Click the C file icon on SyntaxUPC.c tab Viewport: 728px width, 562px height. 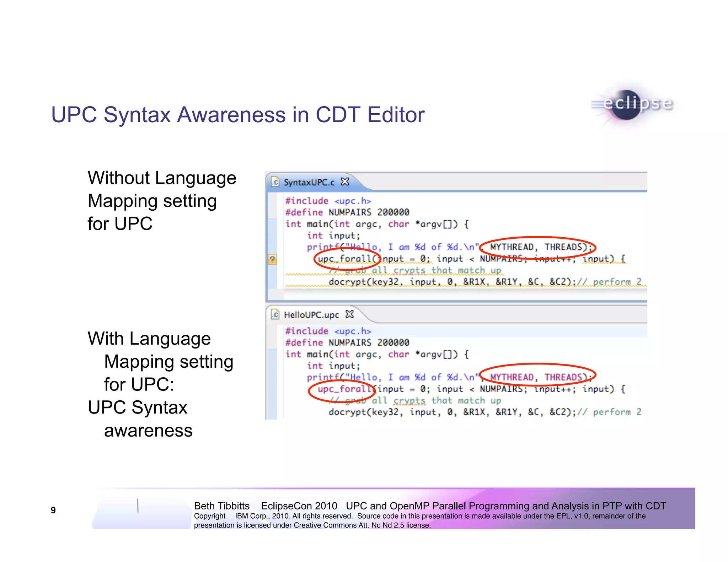tap(275, 182)
